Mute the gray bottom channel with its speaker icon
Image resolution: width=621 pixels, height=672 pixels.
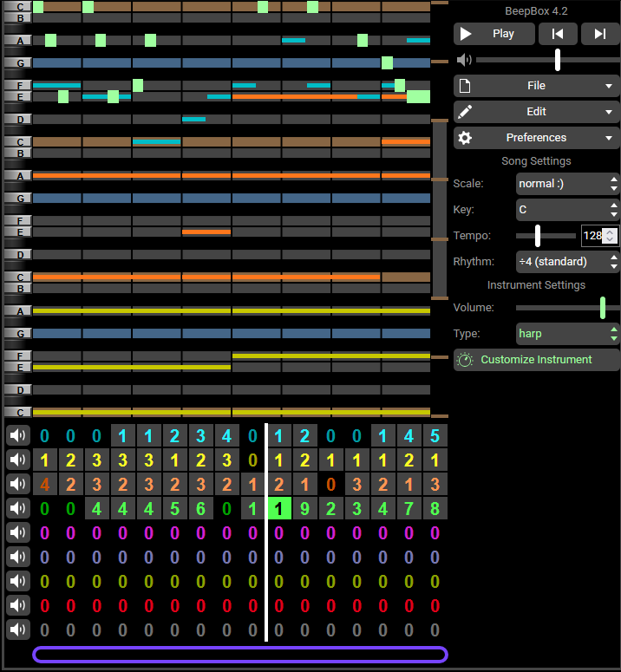pos(18,630)
